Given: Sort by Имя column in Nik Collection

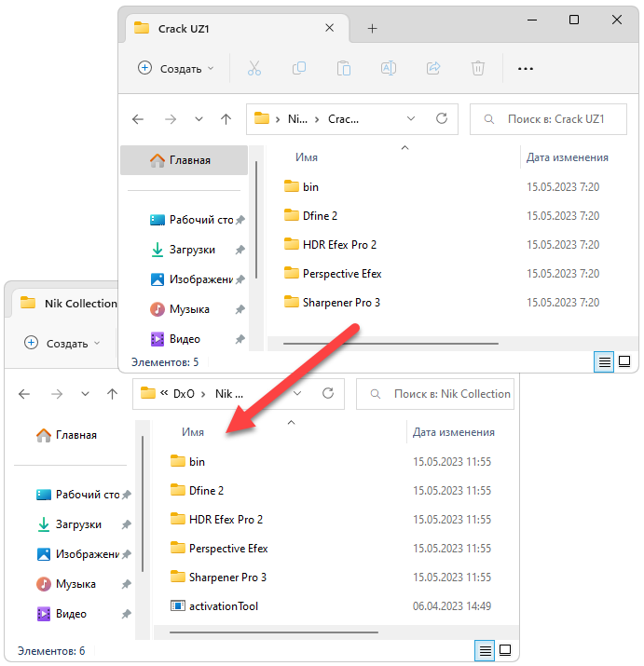Looking at the screenshot, I should point(193,432).
